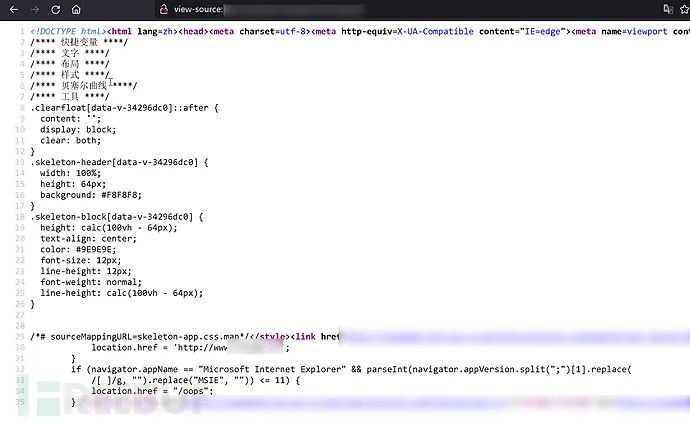The image size is (690, 423).
Task: Click the '/**** 工具 ****/' comment line
Action: pyautogui.click(x=70, y=97)
